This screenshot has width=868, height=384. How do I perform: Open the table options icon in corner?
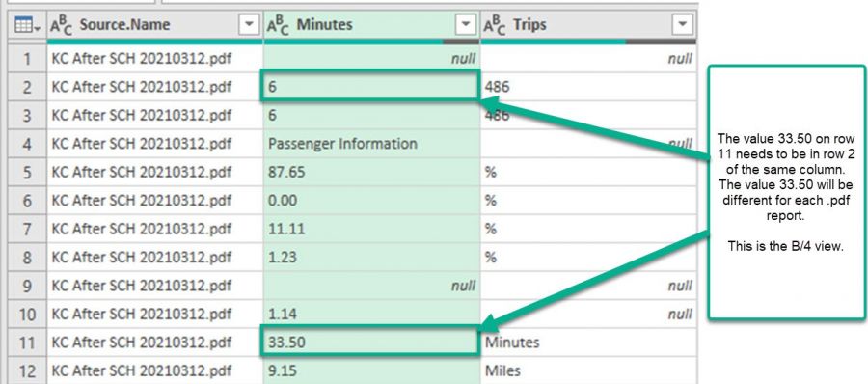click(x=27, y=25)
